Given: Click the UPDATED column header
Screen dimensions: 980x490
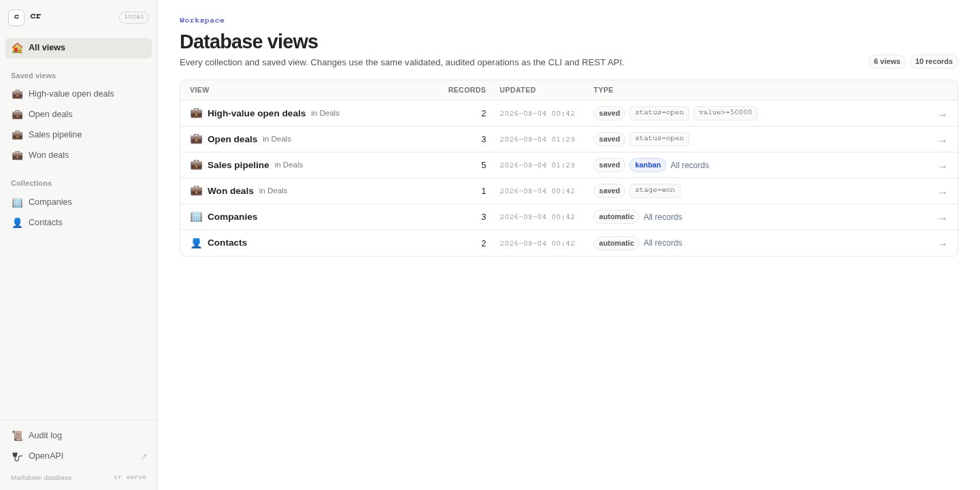Looking at the screenshot, I should [518, 90].
